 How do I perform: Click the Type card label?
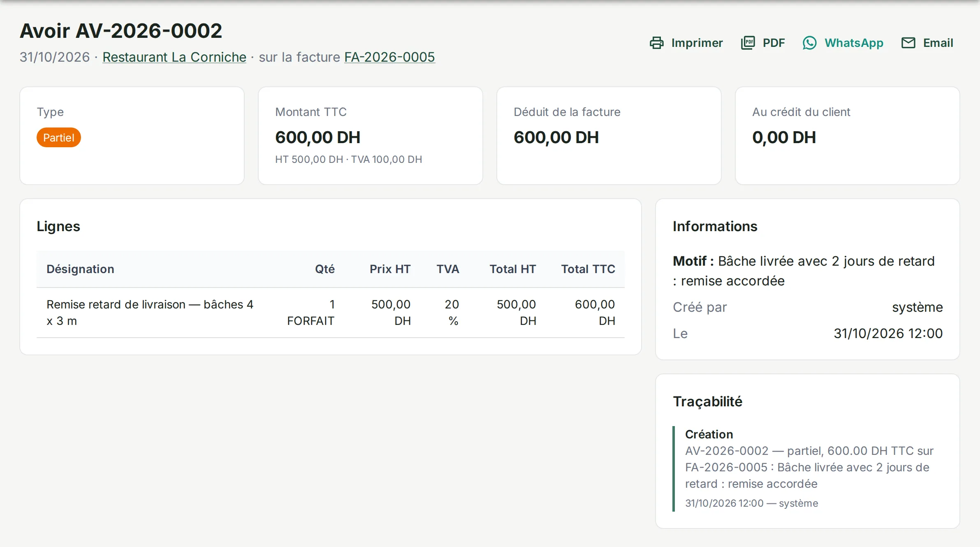pyautogui.click(x=50, y=112)
